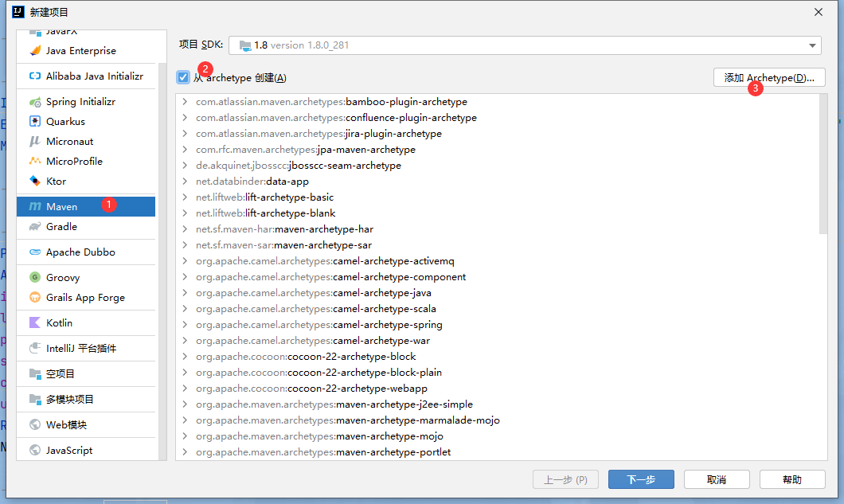The height and width of the screenshot is (504, 844).
Task: Click the archetype list vertical scrollbar
Action: click(x=823, y=164)
